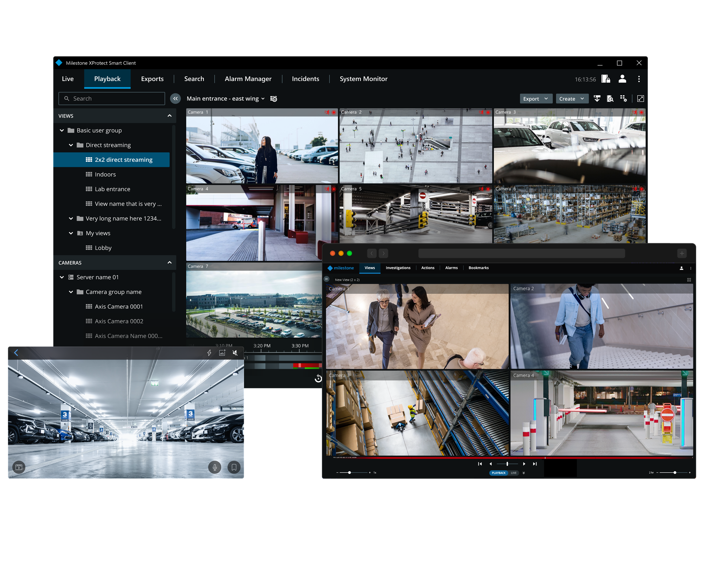The height and width of the screenshot is (569, 728).
Task: Click the Search field in side panel
Action: (x=112, y=99)
